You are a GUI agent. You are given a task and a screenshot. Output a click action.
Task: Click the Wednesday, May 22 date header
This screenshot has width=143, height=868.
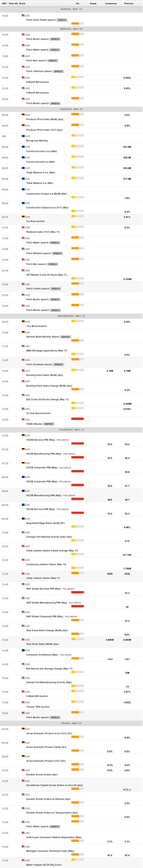[71, 316]
